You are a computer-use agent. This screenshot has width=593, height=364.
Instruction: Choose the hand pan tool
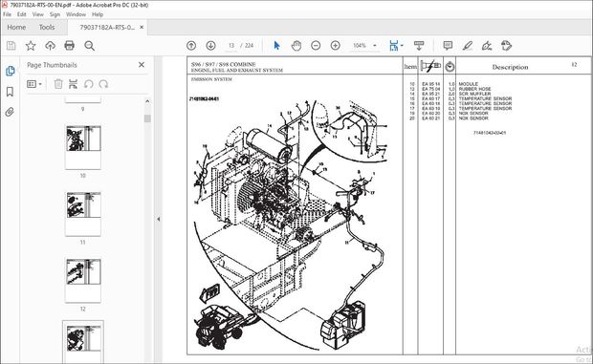(296, 46)
